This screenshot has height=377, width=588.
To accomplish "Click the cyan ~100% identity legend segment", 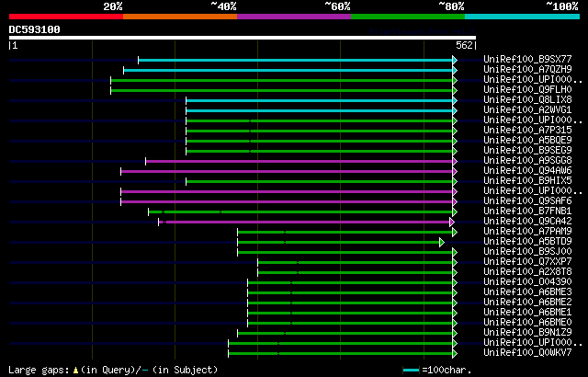I will (523, 17).
